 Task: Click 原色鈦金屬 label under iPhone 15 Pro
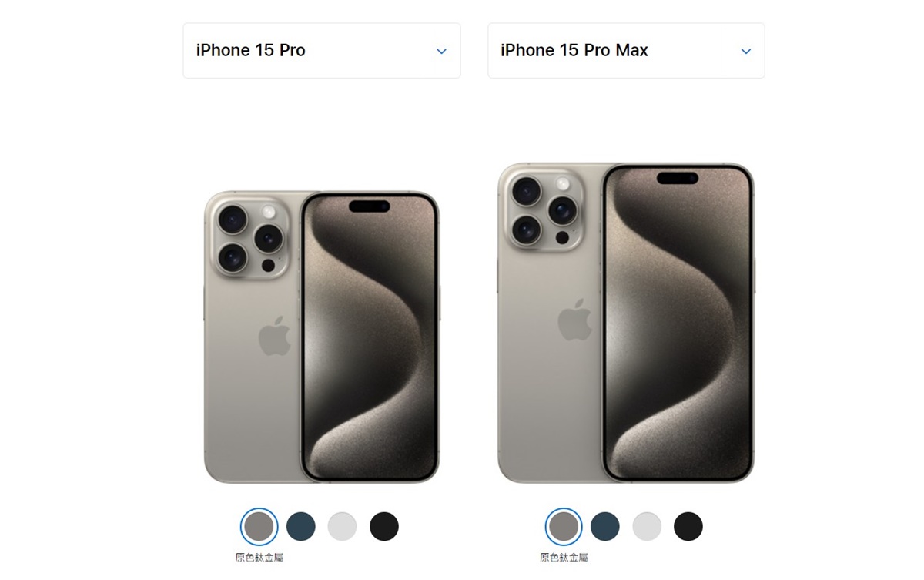pyautogui.click(x=259, y=558)
